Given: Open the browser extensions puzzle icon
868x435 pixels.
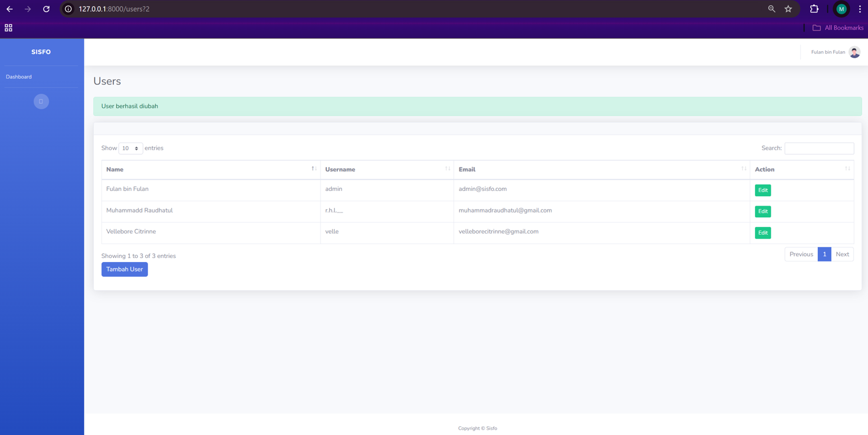Looking at the screenshot, I should point(814,9).
